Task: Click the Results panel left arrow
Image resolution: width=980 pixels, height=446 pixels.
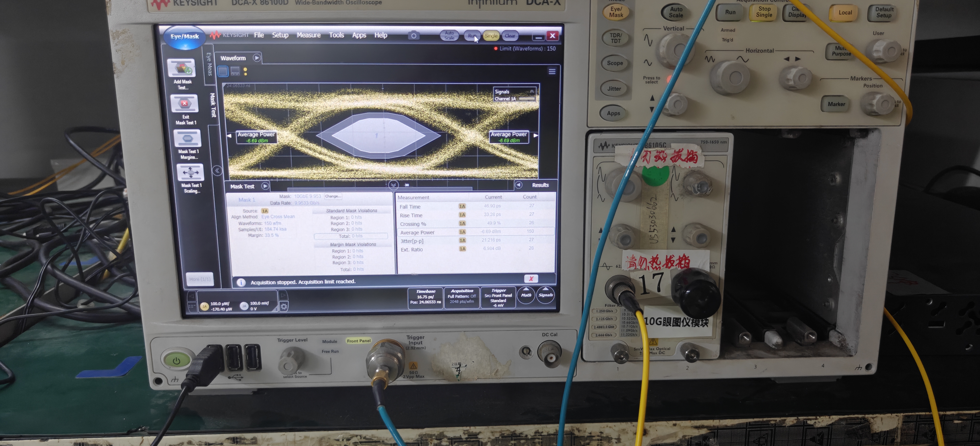Action: tap(518, 185)
